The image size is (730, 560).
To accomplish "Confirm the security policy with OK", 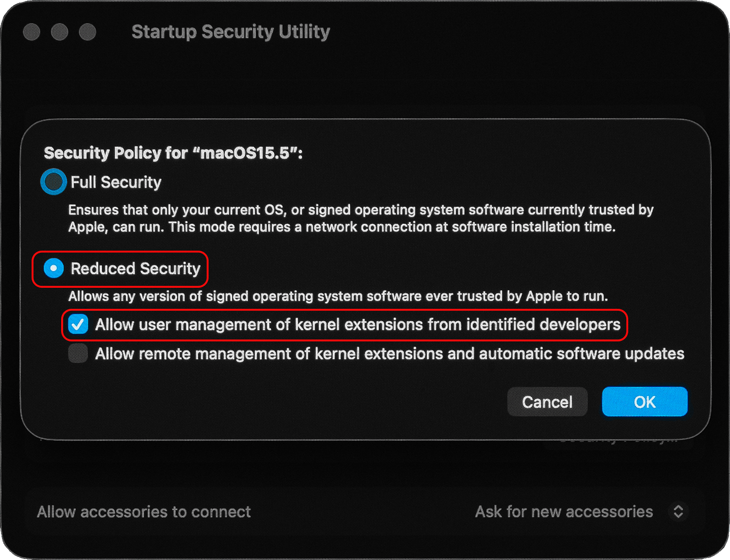I will [x=644, y=402].
